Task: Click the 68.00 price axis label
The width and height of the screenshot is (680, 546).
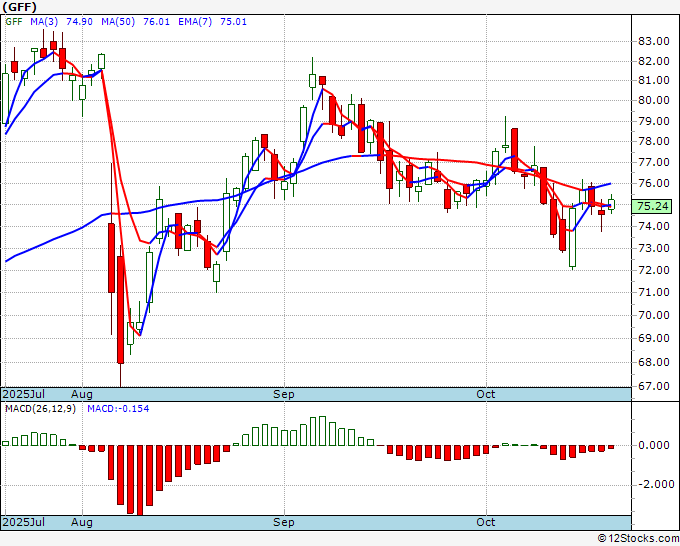Action: coord(654,362)
